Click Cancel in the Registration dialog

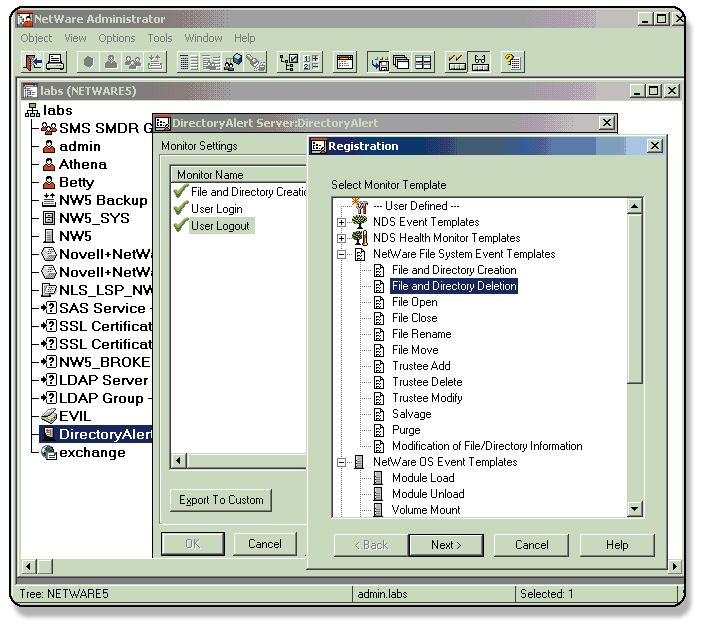click(x=531, y=545)
